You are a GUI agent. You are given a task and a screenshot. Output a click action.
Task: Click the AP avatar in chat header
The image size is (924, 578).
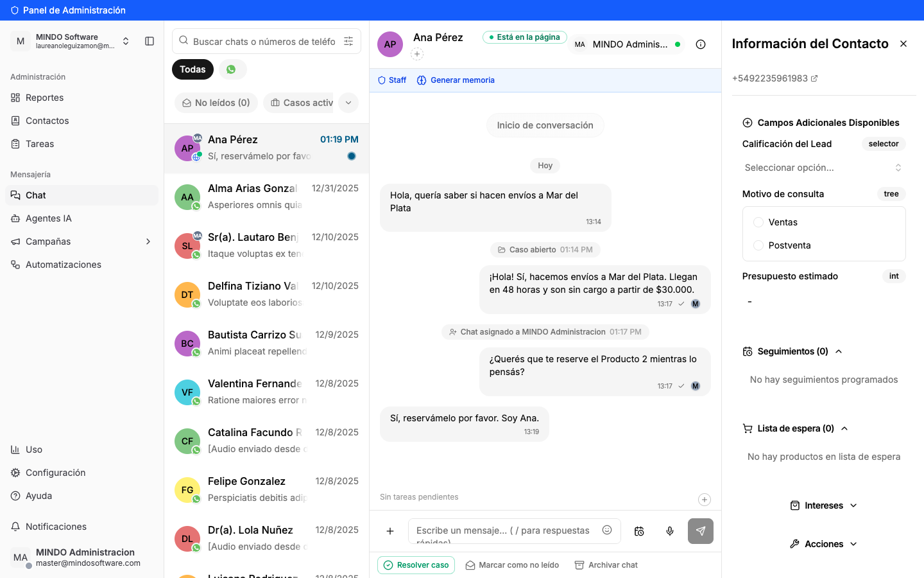390,44
